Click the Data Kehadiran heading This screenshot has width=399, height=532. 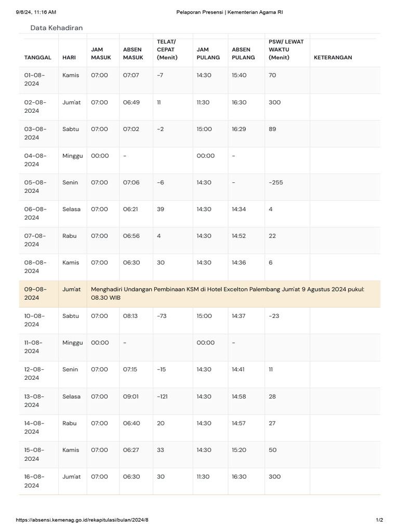tap(56, 28)
